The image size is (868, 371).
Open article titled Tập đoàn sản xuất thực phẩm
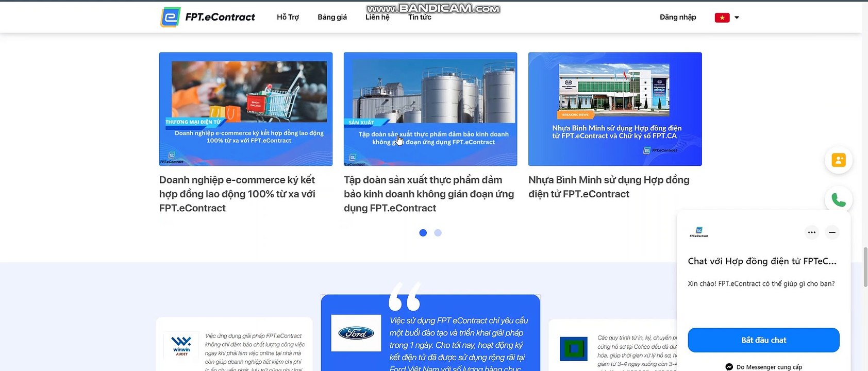429,194
